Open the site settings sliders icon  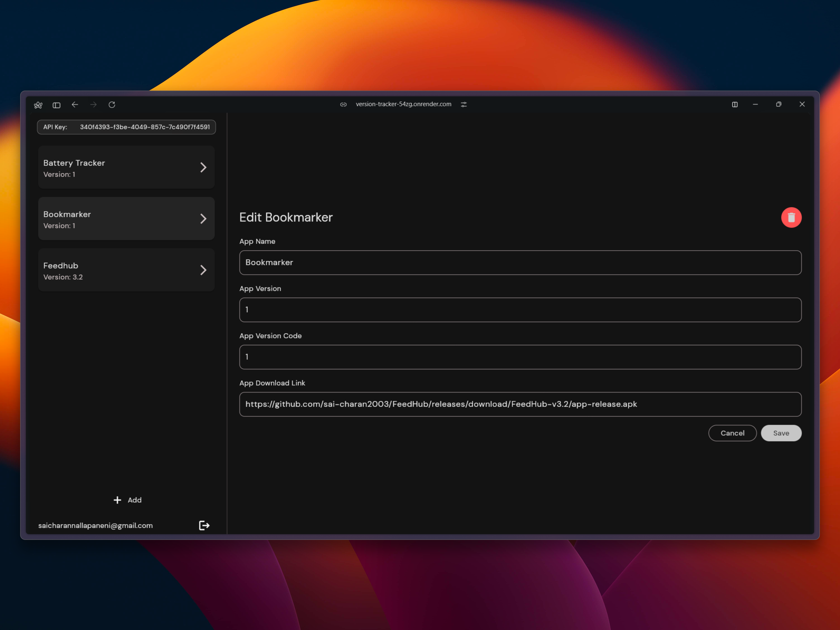click(x=464, y=104)
